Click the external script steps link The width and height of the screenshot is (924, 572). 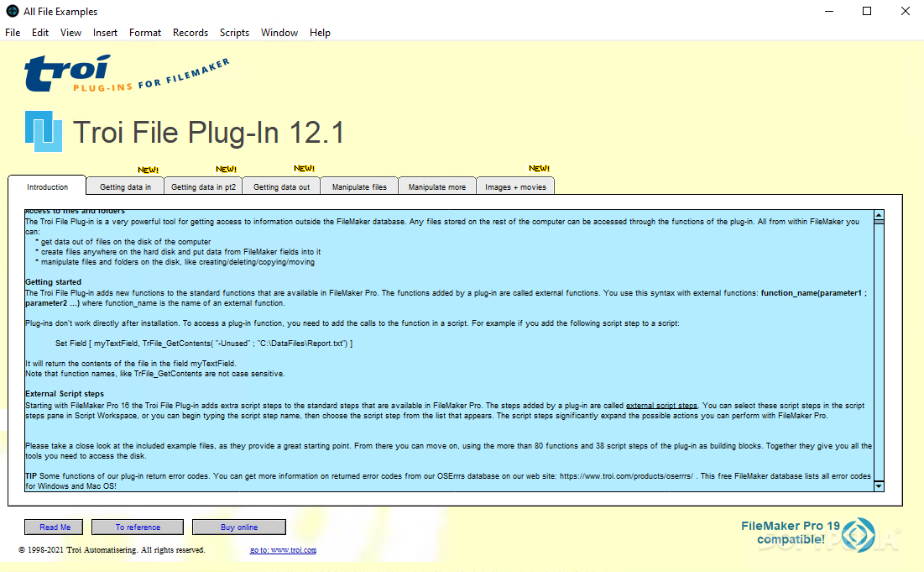click(661, 405)
